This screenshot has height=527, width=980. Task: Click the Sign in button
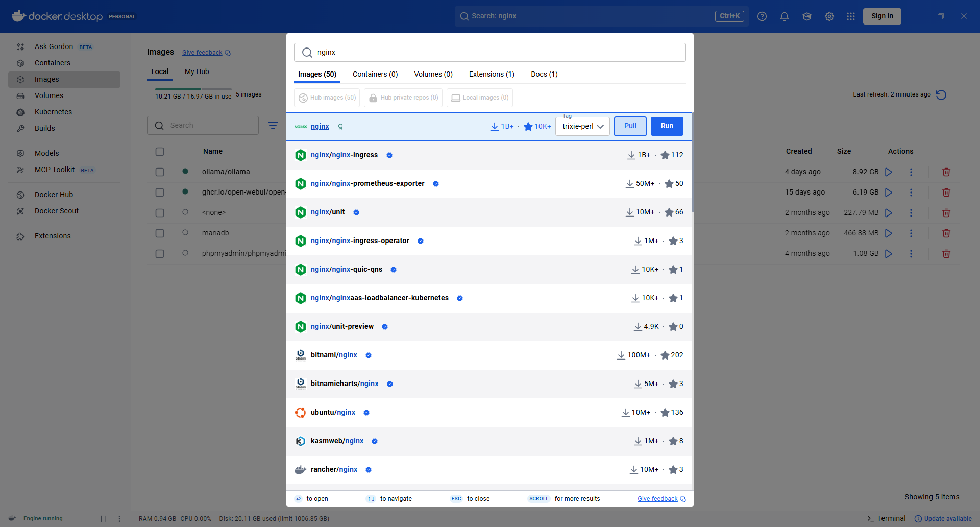pyautogui.click(x=882, y=16)
